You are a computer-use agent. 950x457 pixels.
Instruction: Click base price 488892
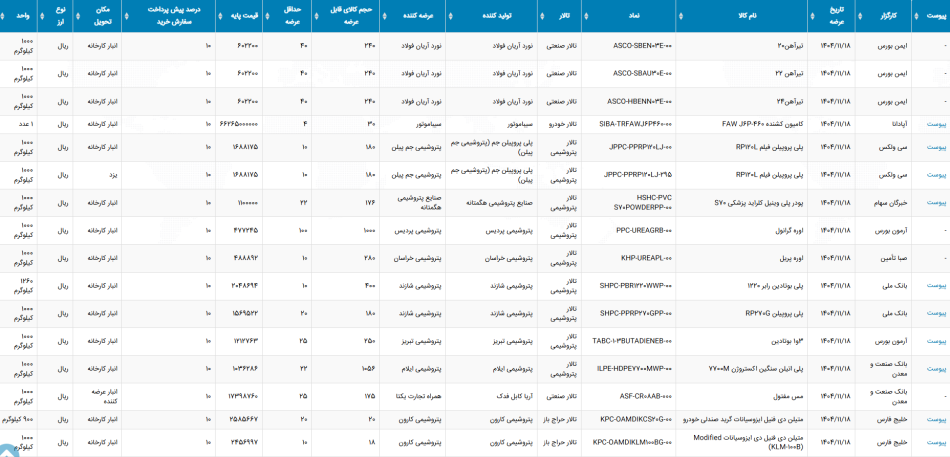pyautogui.click(x=245, y=258)
